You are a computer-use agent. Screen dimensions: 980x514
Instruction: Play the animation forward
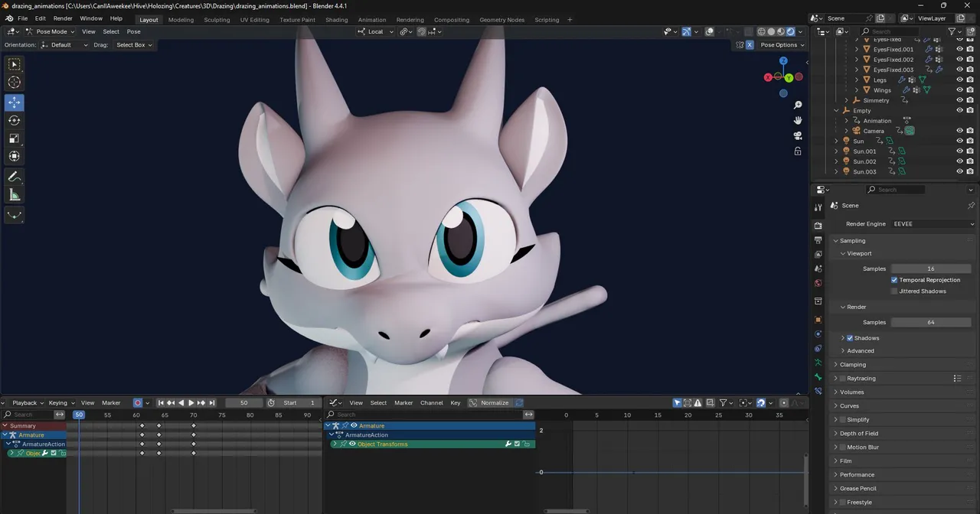pos(191,403)
